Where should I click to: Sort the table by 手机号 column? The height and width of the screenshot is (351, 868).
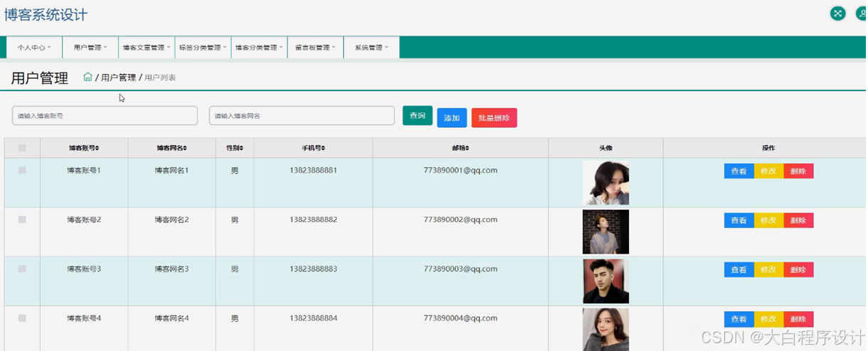pos(313,148)
